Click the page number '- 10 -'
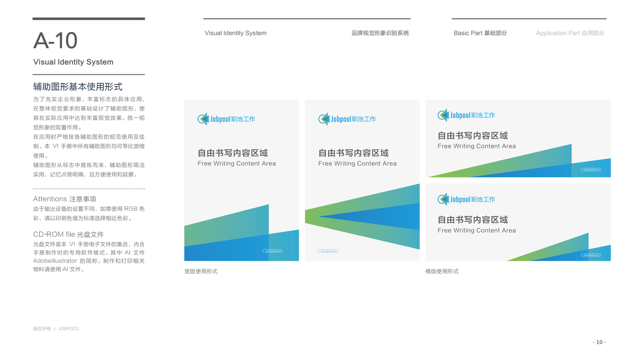This screenshot has height=362, width=644. (x=599, y=342)
